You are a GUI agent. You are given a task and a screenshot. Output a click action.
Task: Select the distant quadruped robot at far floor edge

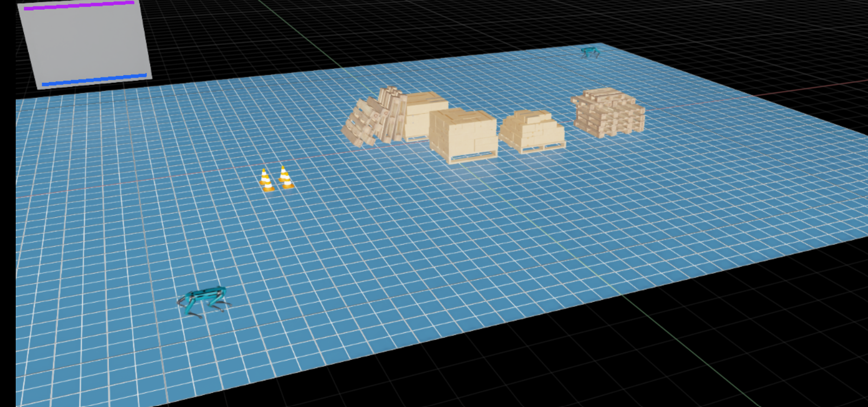590,52
